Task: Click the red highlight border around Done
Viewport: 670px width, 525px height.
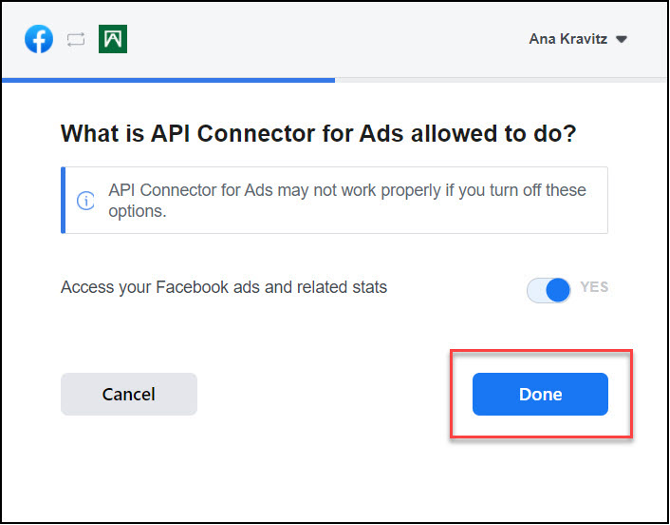Action: [541, 351]
